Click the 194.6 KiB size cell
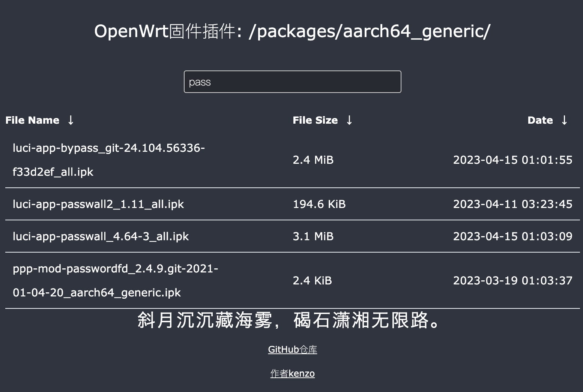583x392 pixels. click(319, 204)
